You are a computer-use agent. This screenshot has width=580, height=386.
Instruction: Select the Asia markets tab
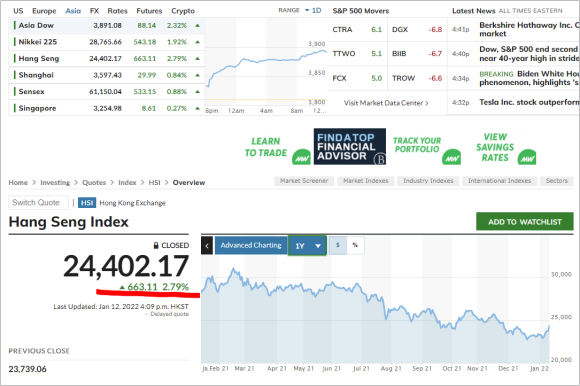click(73, 11)
